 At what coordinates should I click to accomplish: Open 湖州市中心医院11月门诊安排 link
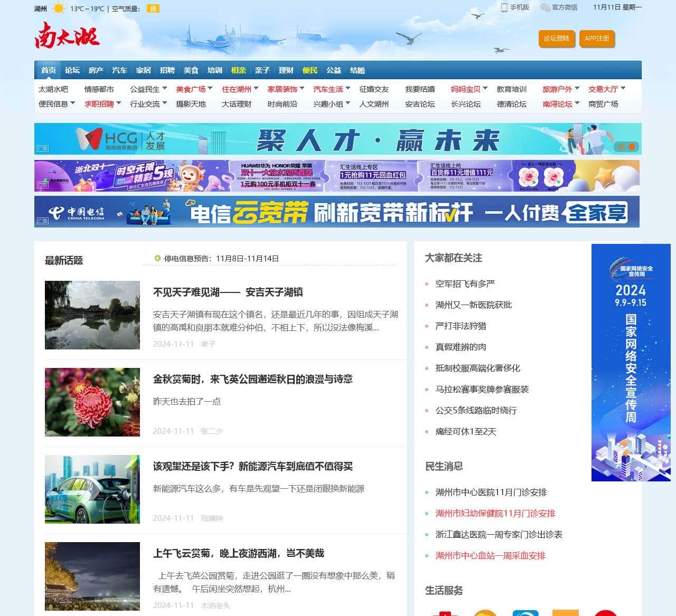pyautogui.click(x=491, y=492)
